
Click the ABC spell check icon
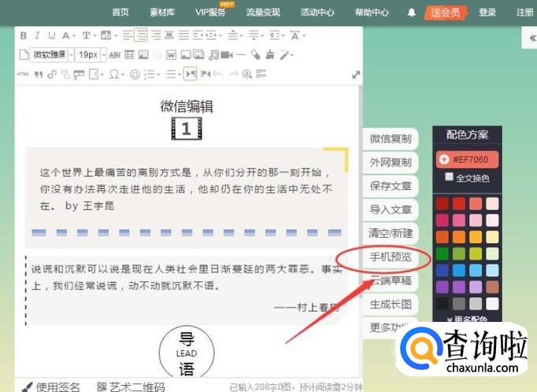(115, 55)
